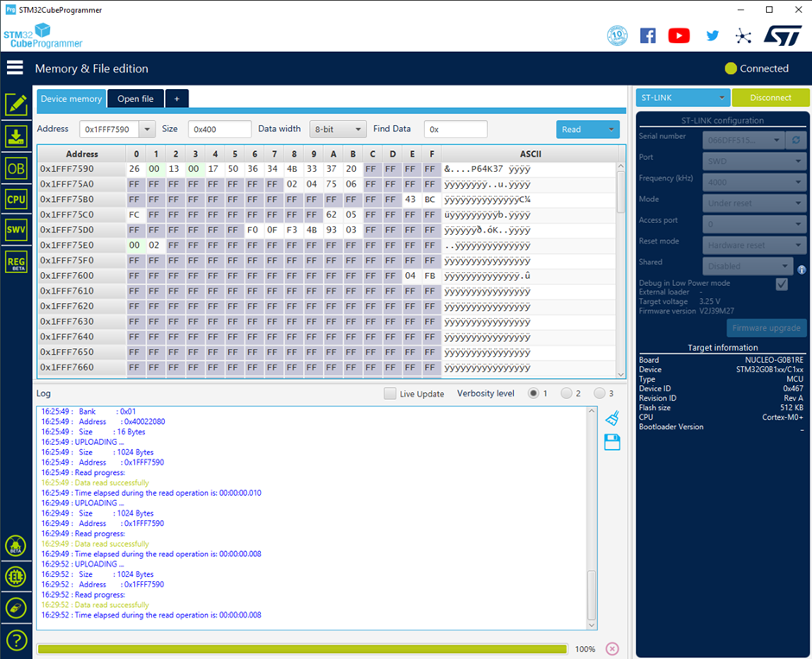
Task: Open Memory & File edition pencil icon
Action: click(16, 105)
